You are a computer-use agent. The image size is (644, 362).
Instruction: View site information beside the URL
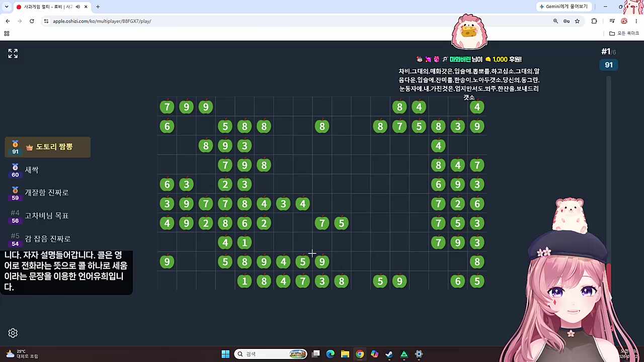tap(46, 21)
